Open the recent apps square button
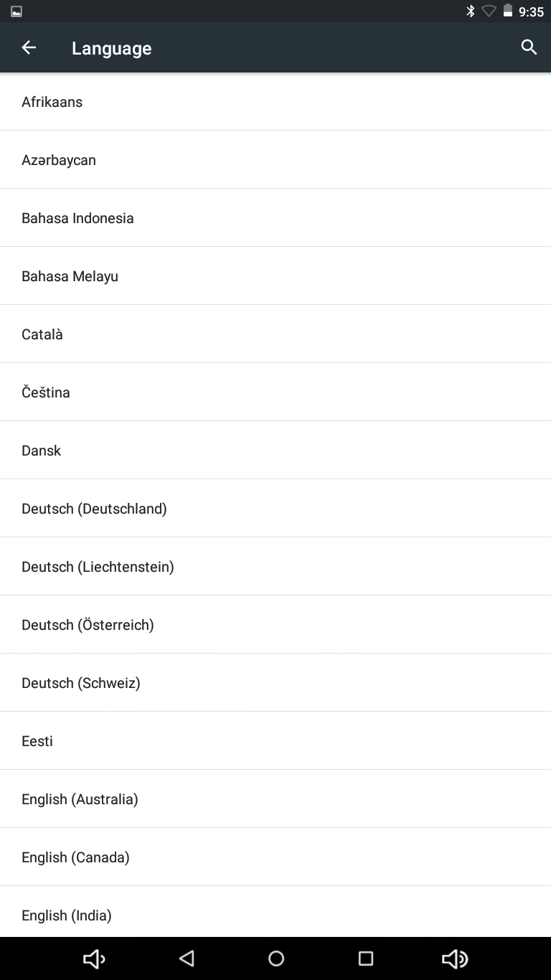 (366, 958)
